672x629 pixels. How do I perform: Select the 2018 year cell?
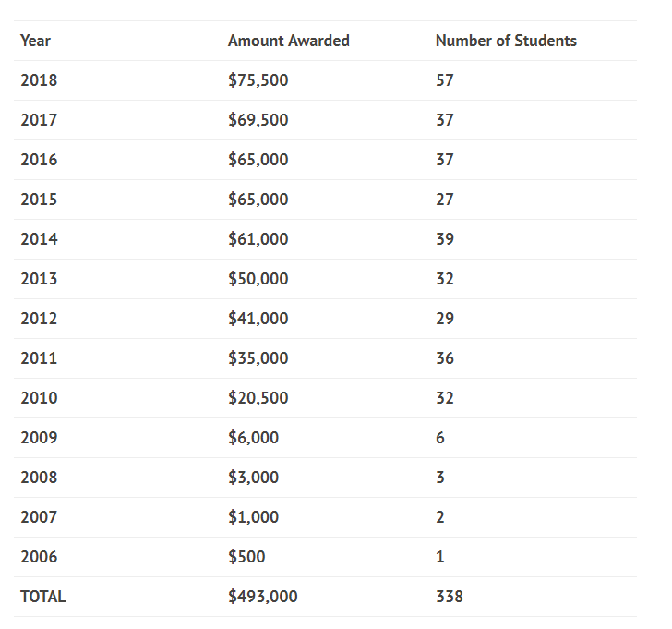39,80
